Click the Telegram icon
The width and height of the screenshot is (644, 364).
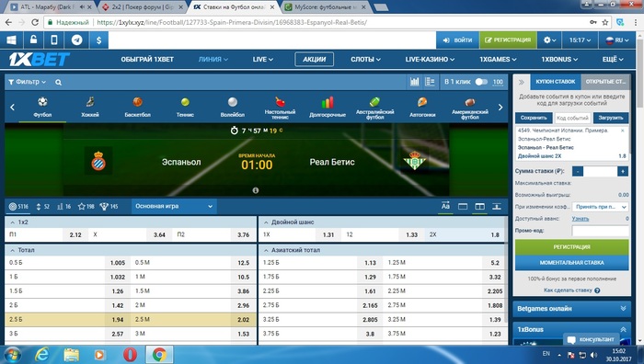click(76, 40)
